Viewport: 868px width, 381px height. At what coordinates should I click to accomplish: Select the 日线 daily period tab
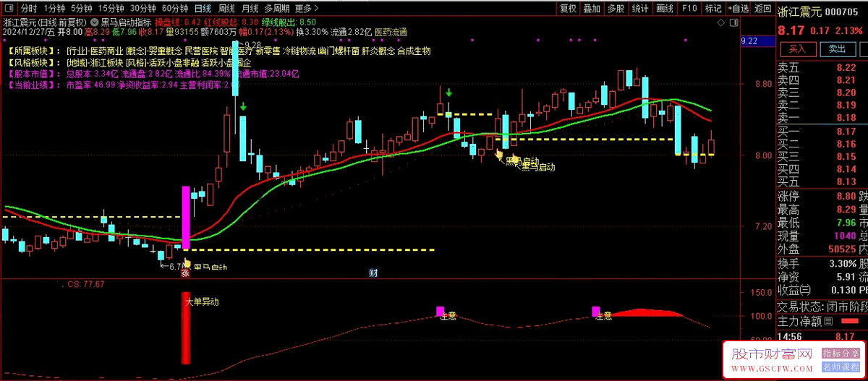tap(203, 9)
